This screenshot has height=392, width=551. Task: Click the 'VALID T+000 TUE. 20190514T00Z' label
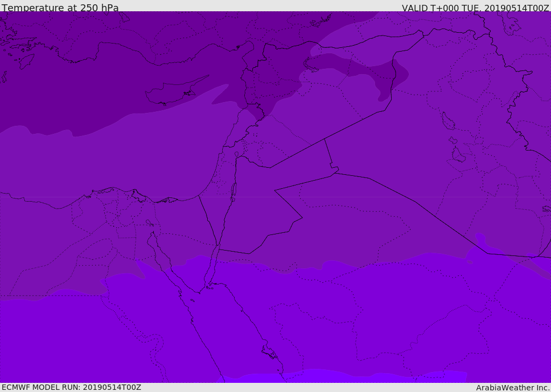click(x=476, y=8)
